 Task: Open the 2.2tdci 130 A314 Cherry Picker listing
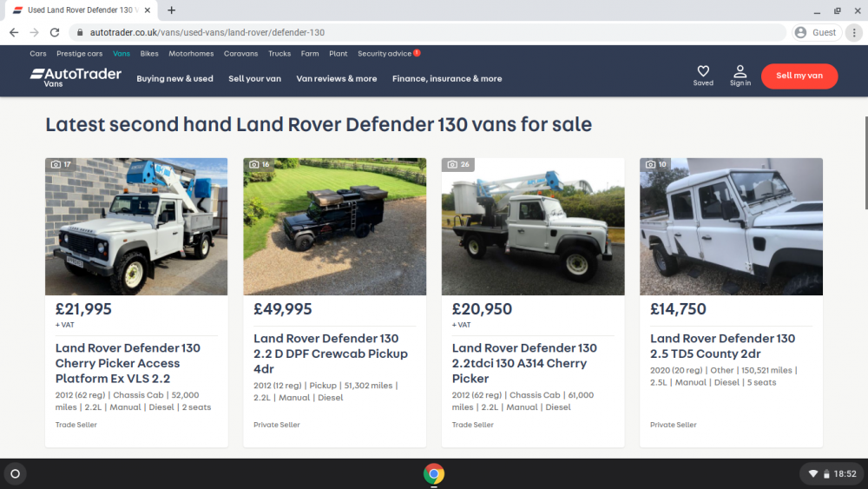pyautogui.click(x=524, y=363)
